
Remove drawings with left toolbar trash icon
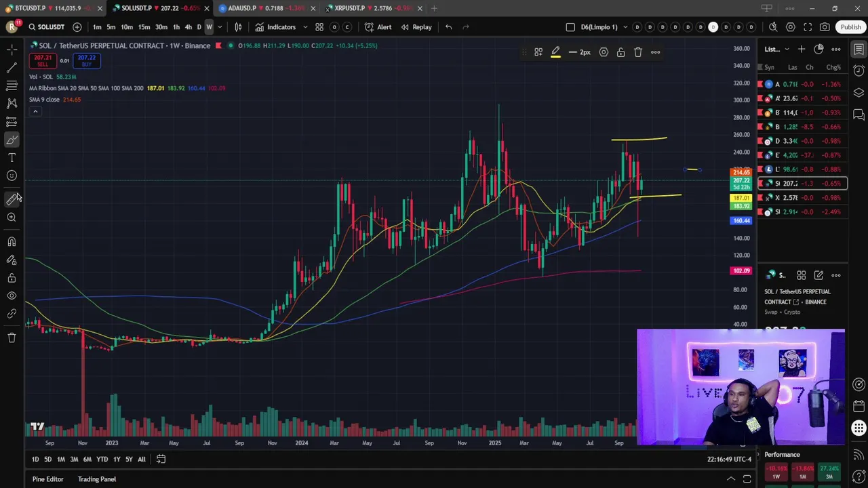[12, 338]
